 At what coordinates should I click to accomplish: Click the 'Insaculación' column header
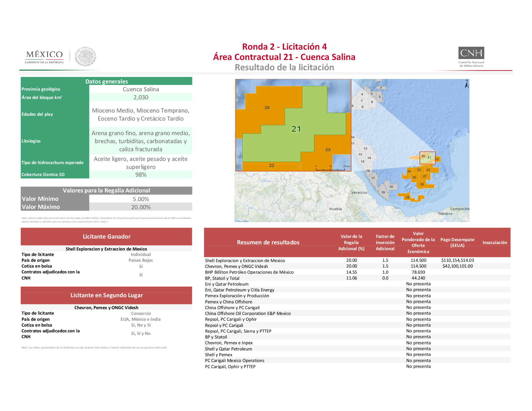(x=495, y=242)
